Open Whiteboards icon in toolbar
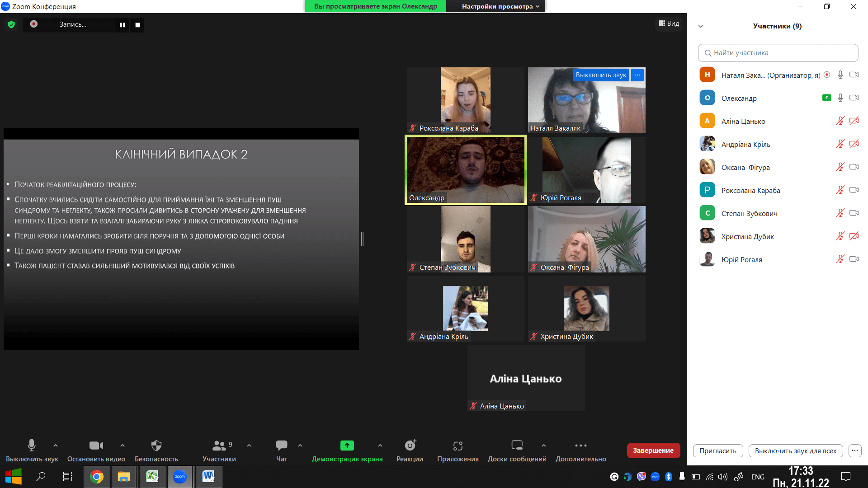This screenshot has height=488, width=868. [517, 446]
